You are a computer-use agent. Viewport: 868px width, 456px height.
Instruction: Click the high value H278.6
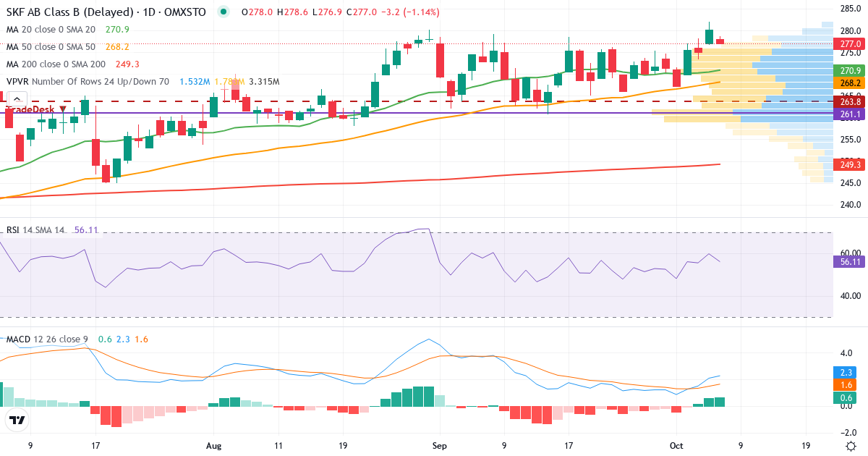(x=291, y=12)
